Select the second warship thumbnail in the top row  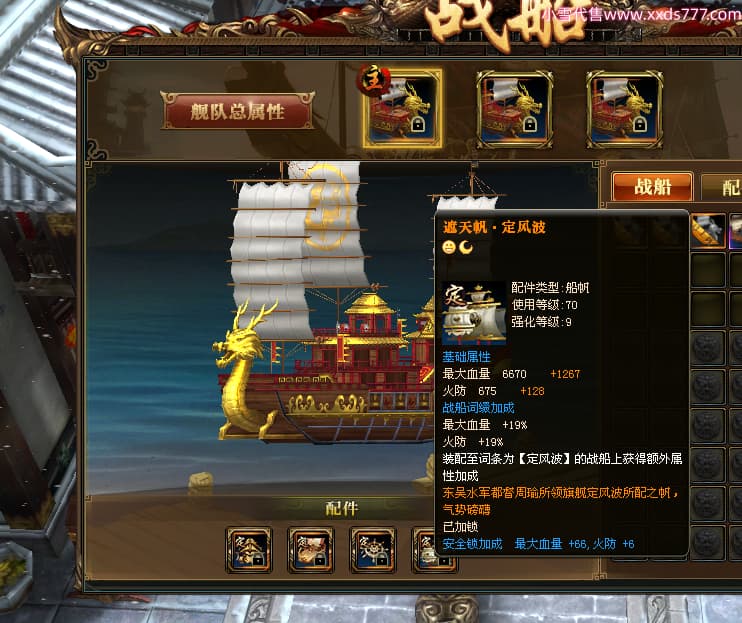coord(514,110)
